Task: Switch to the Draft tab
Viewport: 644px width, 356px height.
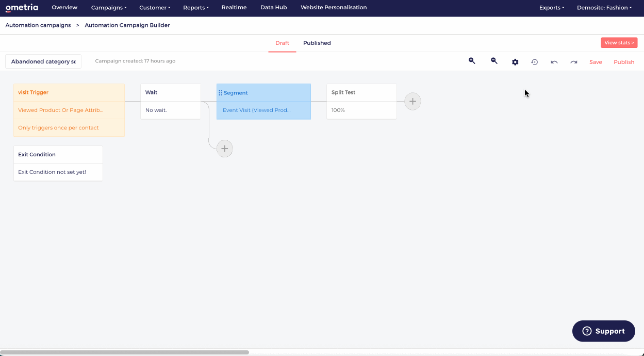Action: [282, 43]
